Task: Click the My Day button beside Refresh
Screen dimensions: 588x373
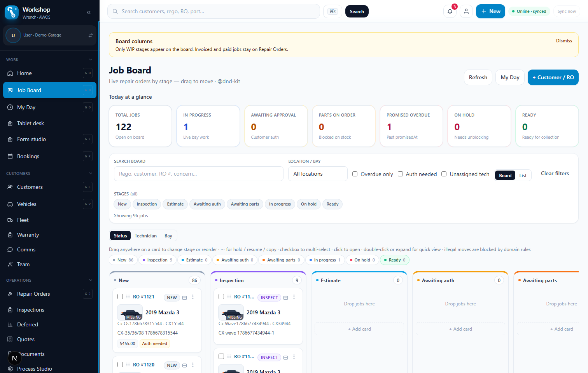Action: (510, 77)
